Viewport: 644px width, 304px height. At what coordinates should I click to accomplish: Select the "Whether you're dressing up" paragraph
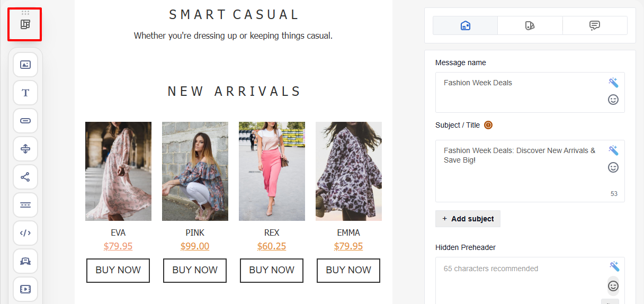click(233, 36)
